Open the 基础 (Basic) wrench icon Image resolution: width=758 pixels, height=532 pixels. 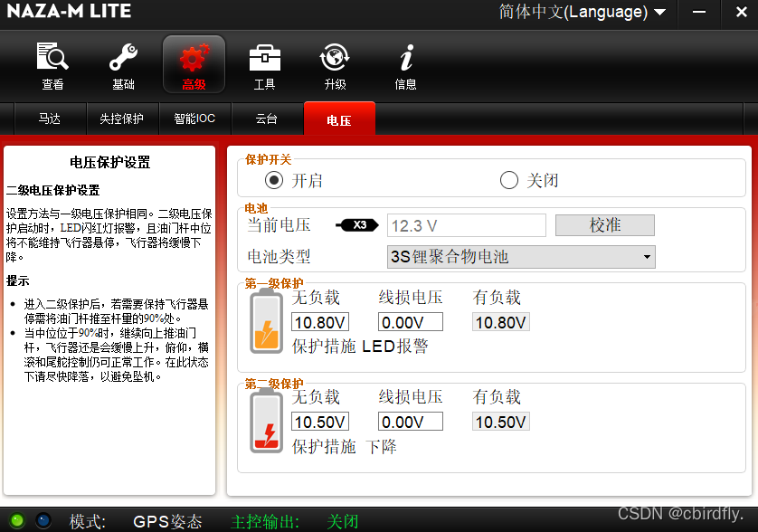point(123,65)
